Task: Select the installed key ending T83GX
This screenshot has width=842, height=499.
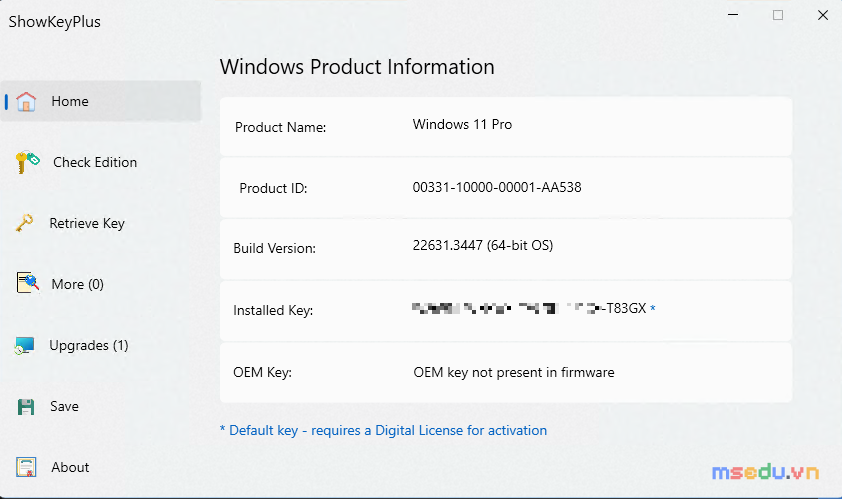Action: 529,308
